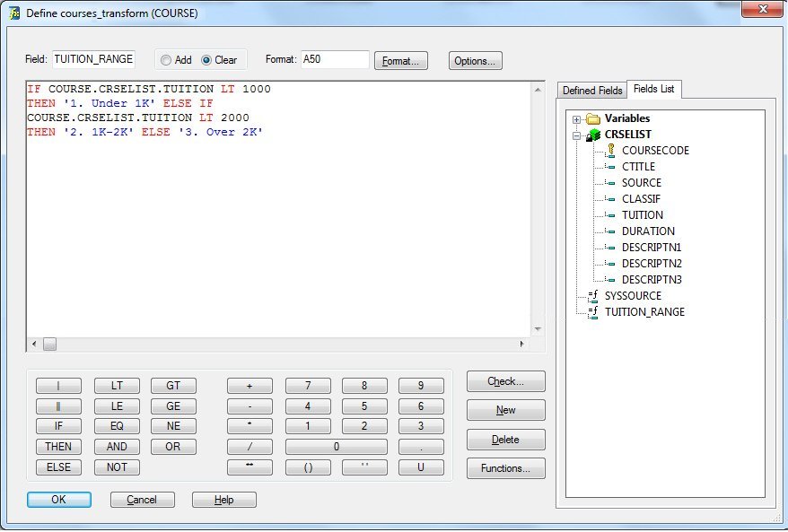
Task: Insert the AND operator
Action: 117,447
